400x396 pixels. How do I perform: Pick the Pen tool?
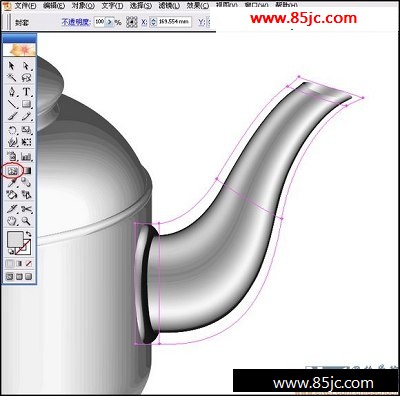12,92
